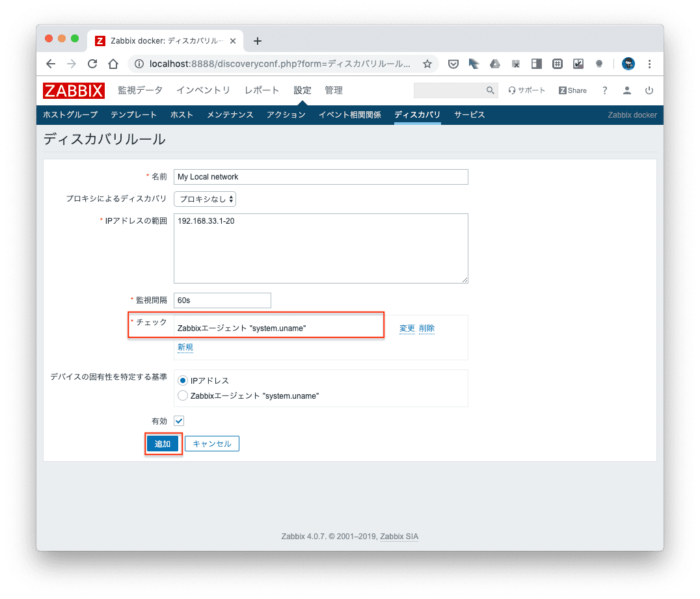Select the Zabbixエージェント system.uname radio

click(183, 396)
